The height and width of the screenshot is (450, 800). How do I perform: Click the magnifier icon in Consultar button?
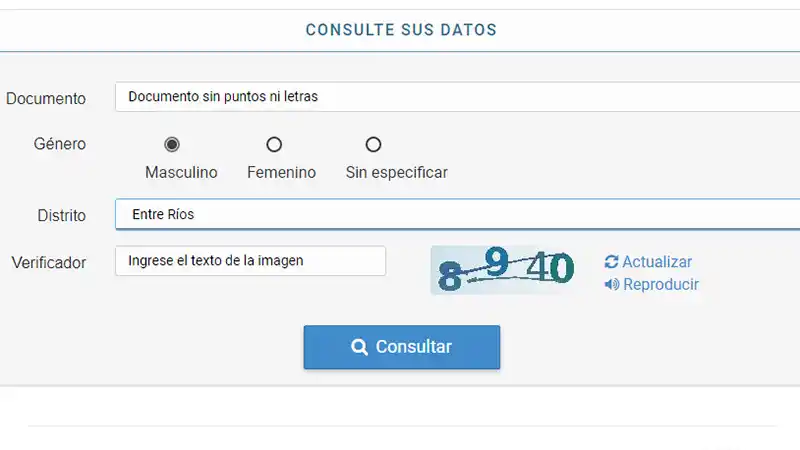[360, 347]
